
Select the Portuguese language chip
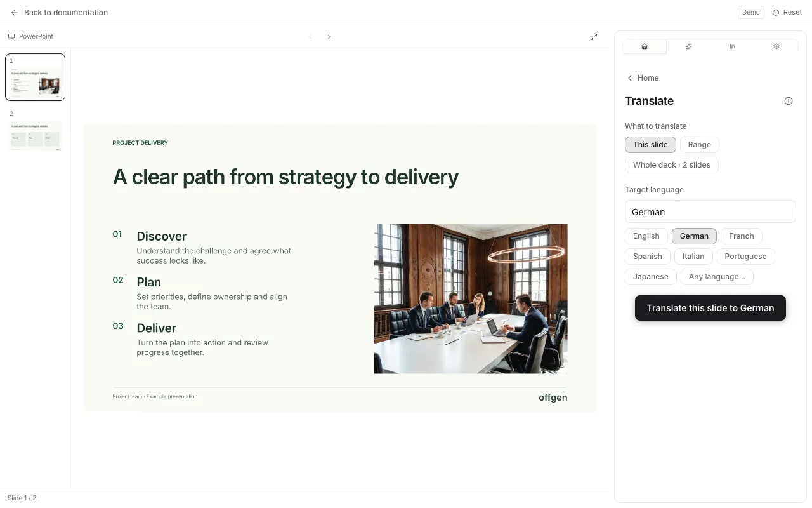click(746, 257)
